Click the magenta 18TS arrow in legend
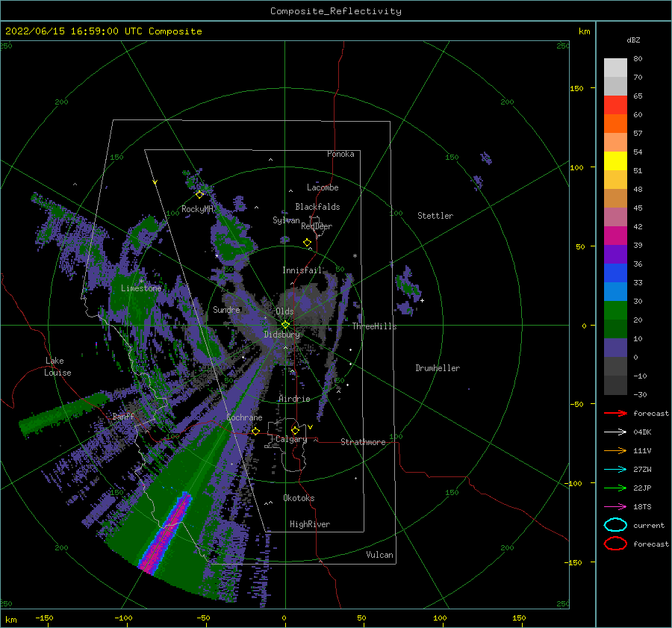This screenshot has width=672, height=628. pyautogui.click(x=615, y=507)
